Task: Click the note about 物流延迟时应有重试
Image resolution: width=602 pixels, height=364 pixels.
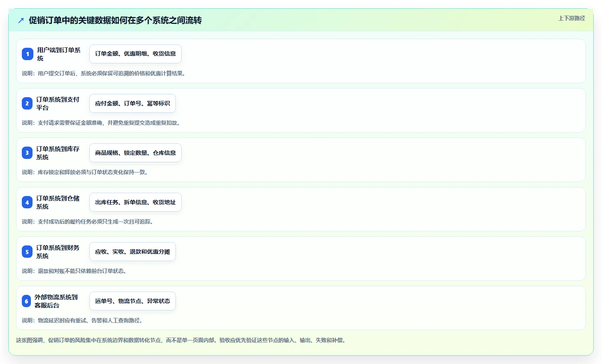Action: pos(83,320)
